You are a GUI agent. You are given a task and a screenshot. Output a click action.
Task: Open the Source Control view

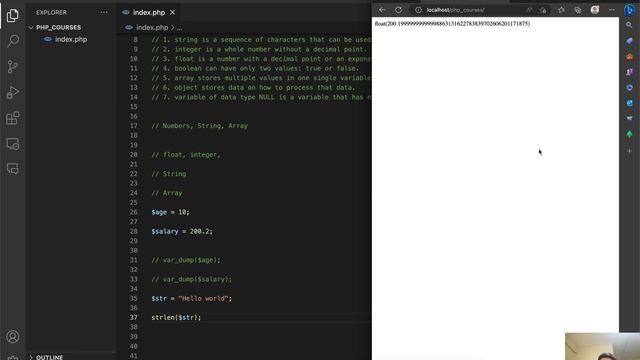[x=13, y=67]
